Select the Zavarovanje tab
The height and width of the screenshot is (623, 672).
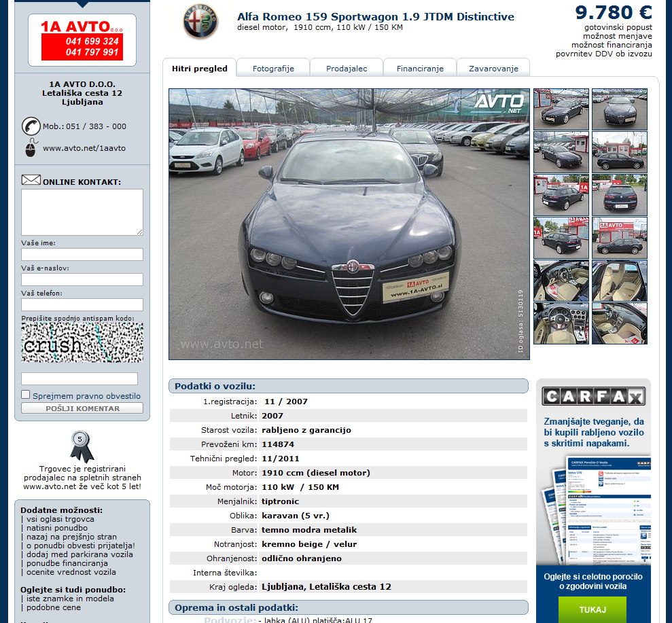pyautogui.click(x=493, y=68)
